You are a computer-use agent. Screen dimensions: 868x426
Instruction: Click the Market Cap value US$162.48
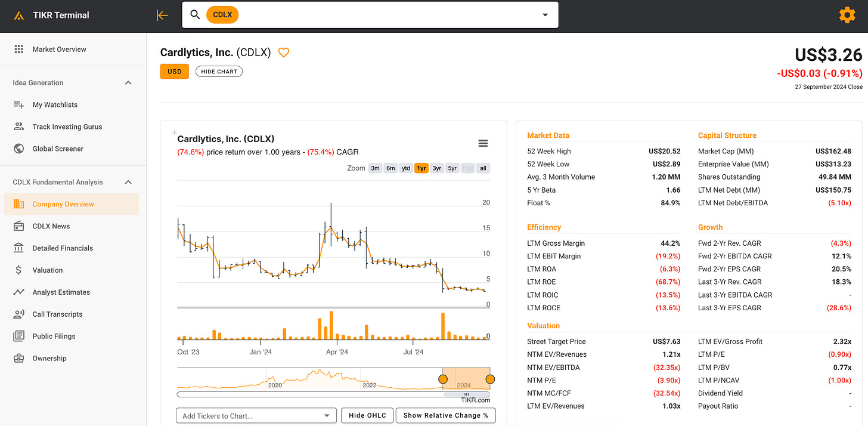[833, 152]
